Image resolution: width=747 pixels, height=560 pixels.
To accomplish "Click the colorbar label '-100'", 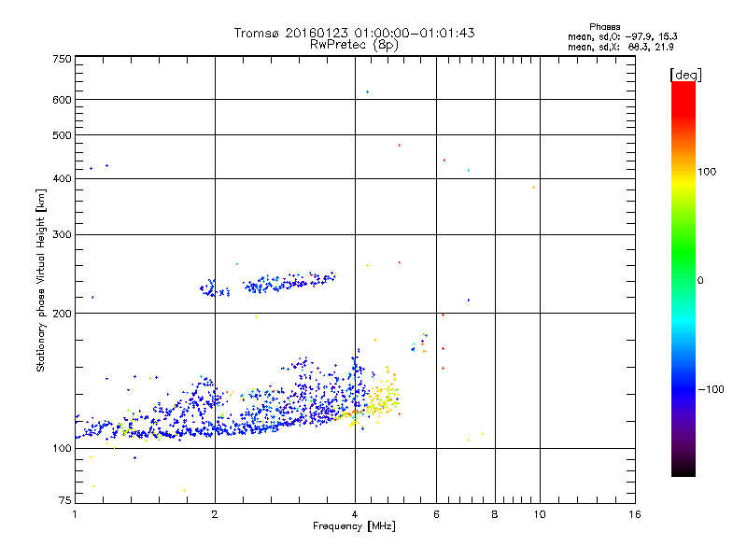I will (711, 389).
